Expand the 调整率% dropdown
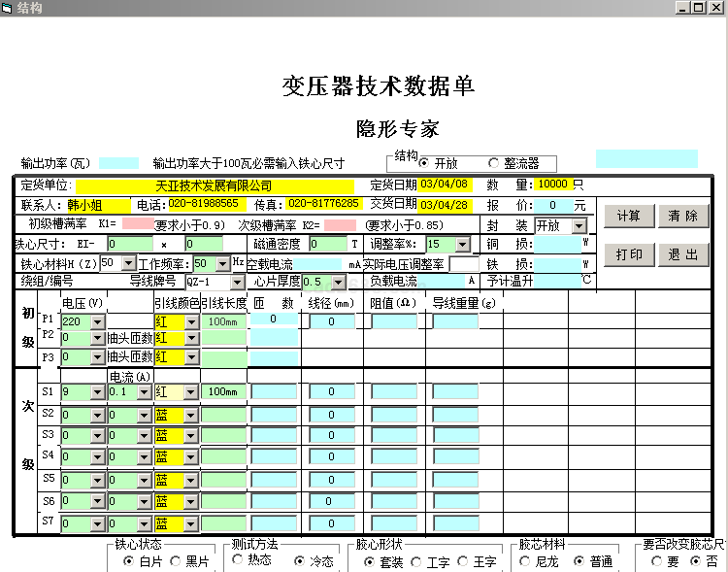 click(462, 245)
